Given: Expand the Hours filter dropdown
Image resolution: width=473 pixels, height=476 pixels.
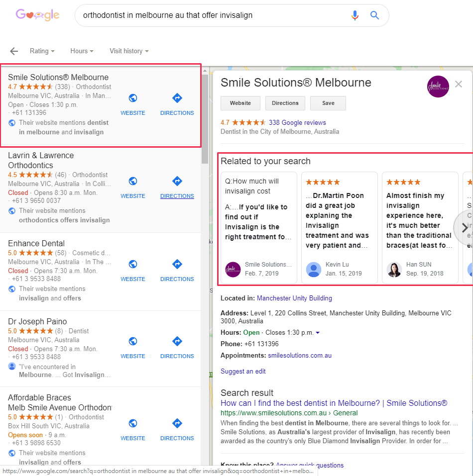Looking at the screenshot, I should click(82, 51).
